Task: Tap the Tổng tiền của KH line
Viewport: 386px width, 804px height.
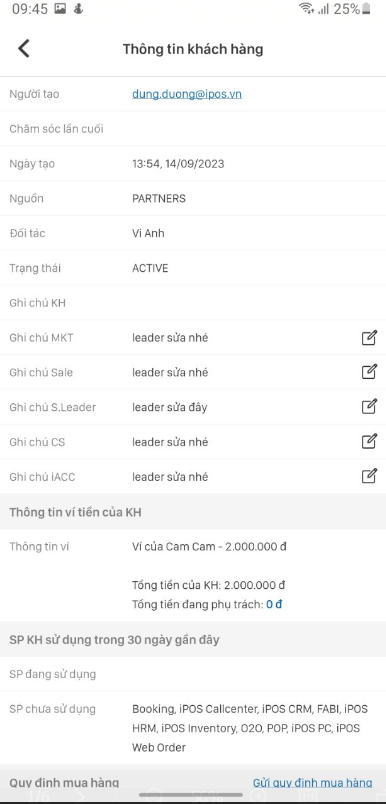Action: point(208,585)
